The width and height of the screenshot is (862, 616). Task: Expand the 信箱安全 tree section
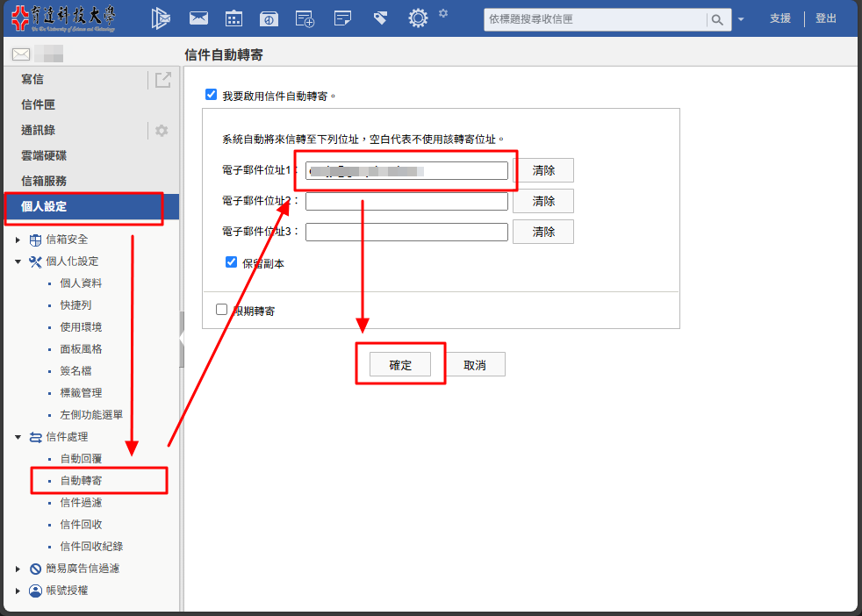(x=18, y=240)
